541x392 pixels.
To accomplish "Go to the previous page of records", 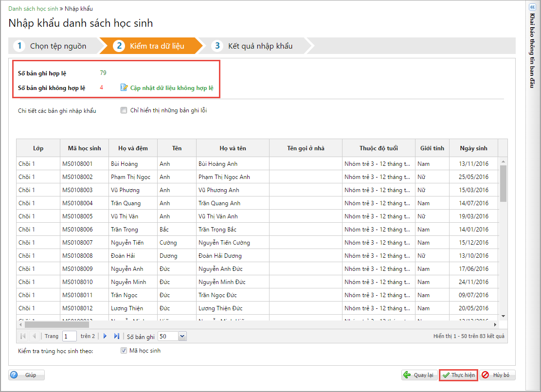I will tap(34, 336).
